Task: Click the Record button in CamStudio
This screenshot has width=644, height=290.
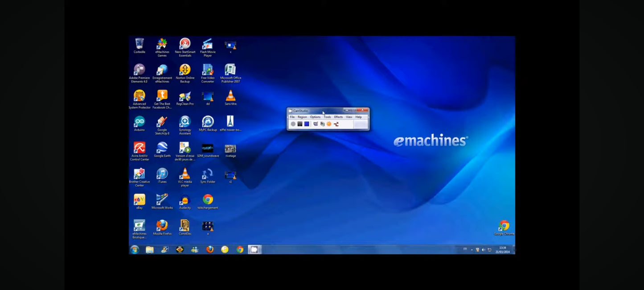Action: point(293,124)
